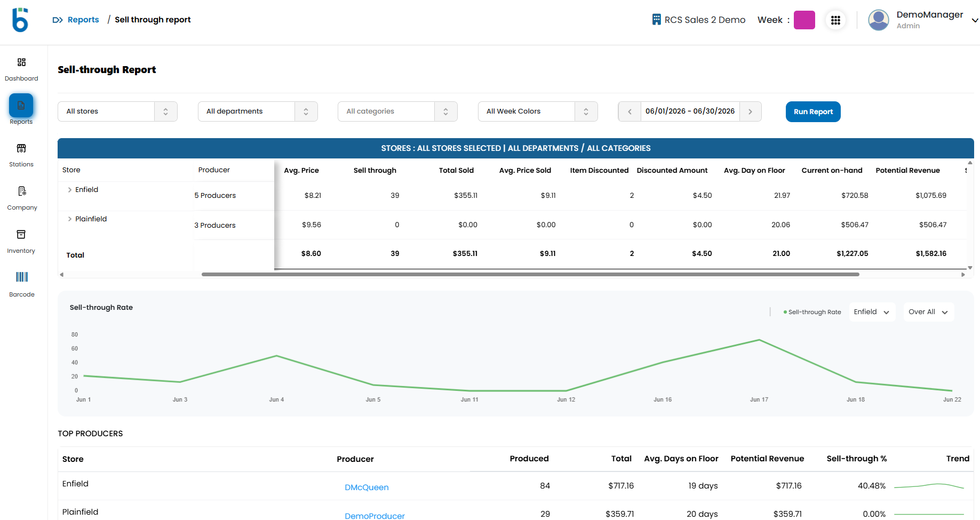Screen dimensions: 980x520
Task: Click the table's scroll-down arrow
Action: (970, 268)
